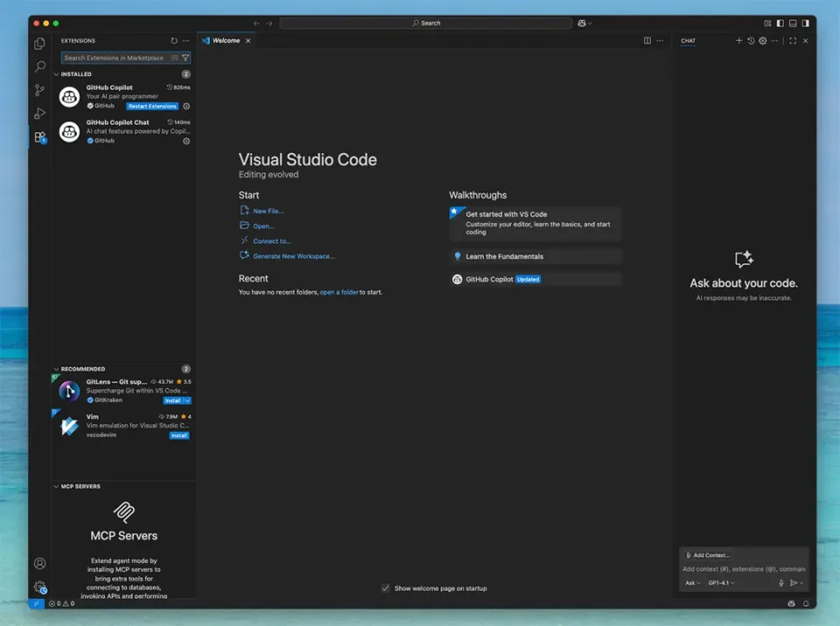The image size is (840, 626).
Task: Toggle the Show welcome page on startup checkbox
Action: tap(386, 588)
